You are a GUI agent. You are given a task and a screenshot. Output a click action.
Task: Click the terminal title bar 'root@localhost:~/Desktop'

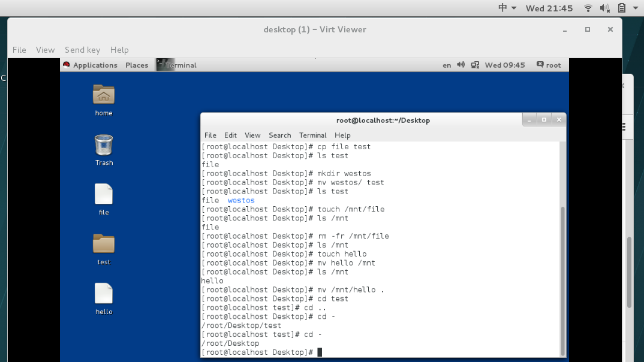[383, 120]
